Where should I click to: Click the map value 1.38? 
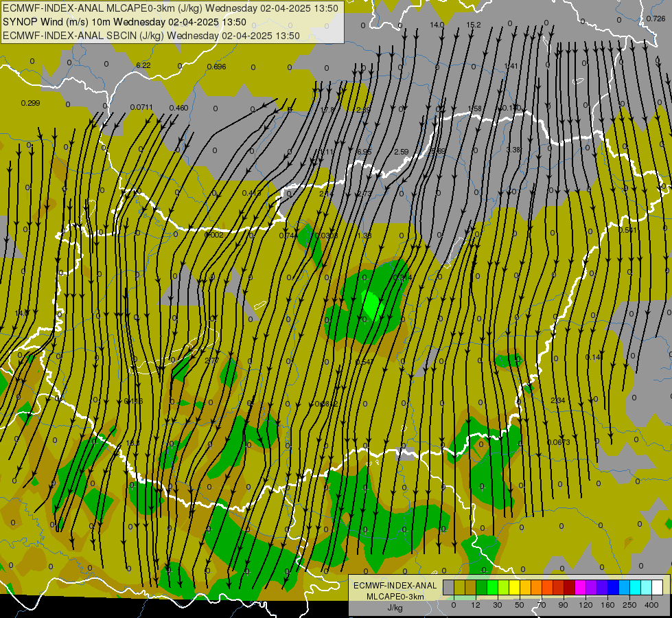364,236
